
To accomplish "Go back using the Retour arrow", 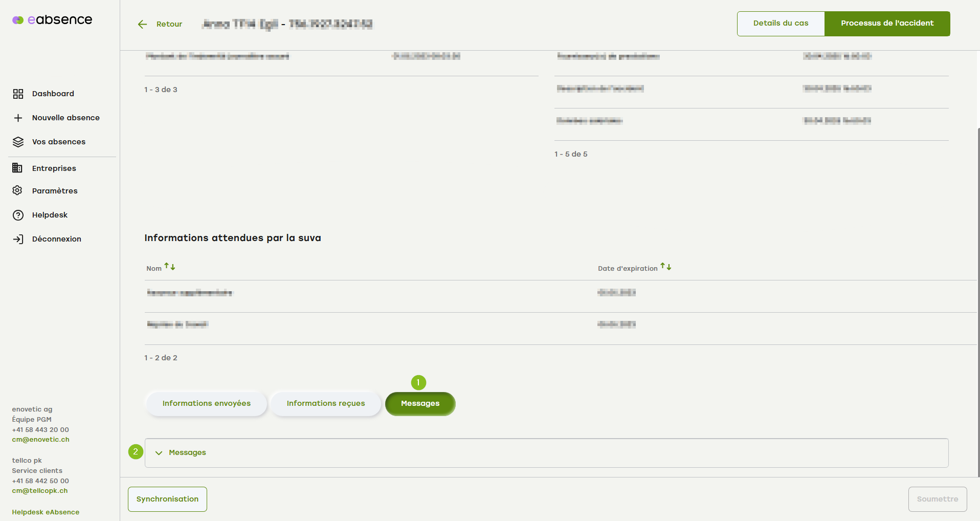I will tap(143, 24).
